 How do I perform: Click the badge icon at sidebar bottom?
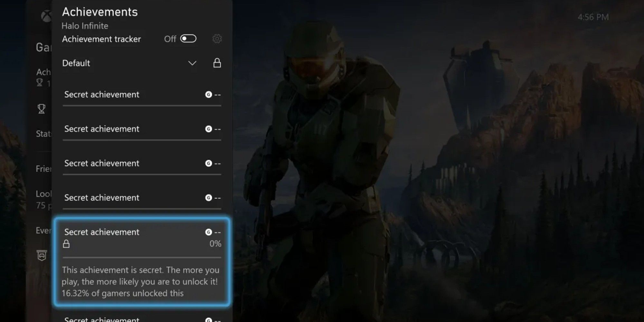(x=42, y=255)
